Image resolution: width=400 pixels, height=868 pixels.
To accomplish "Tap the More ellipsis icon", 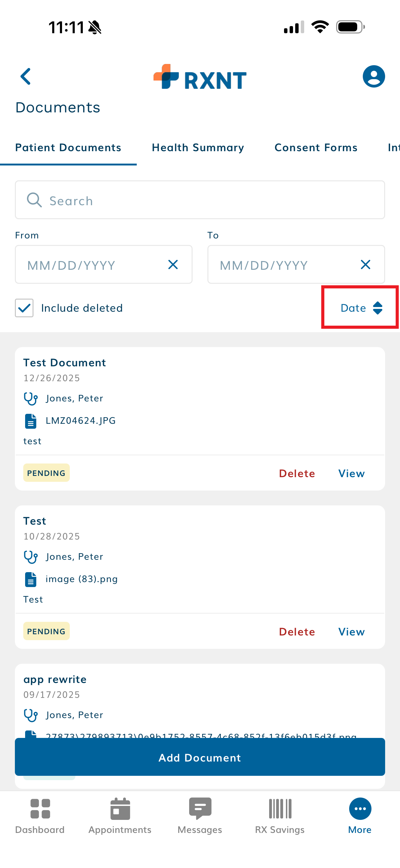I will (360, 809).
